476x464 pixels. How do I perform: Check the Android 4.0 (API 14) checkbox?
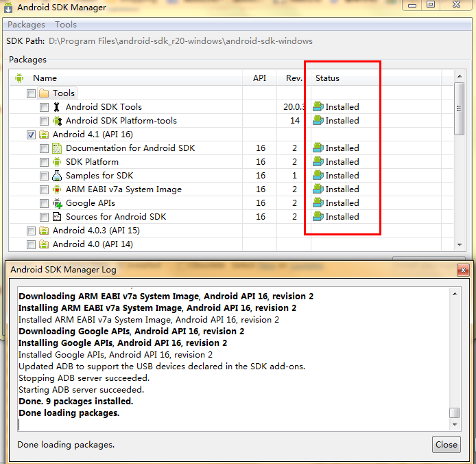pos(31,244)
